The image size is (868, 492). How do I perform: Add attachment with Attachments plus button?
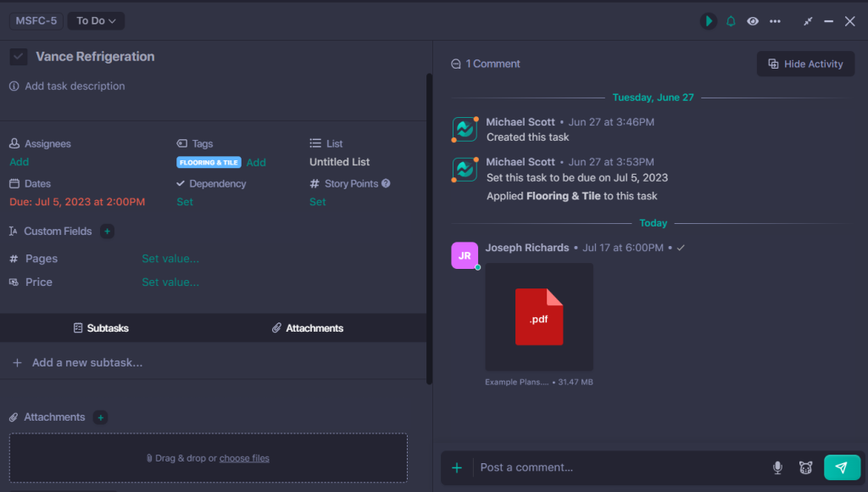100,417
